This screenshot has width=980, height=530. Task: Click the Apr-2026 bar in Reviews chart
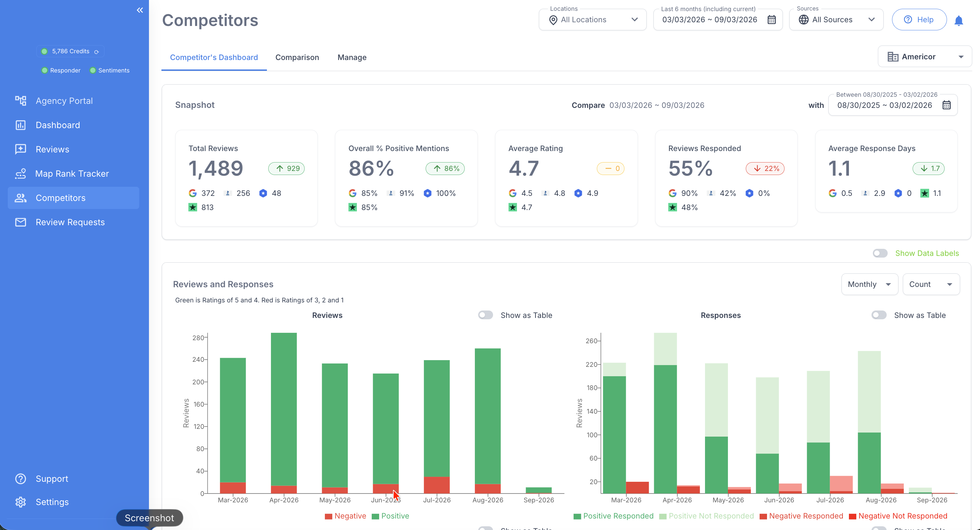284,413
